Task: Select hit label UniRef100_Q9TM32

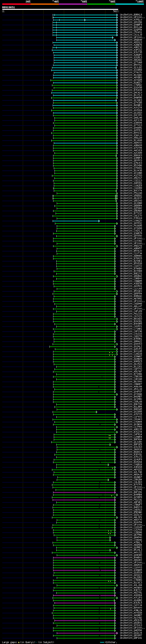Action: click(x=131, y=223)
